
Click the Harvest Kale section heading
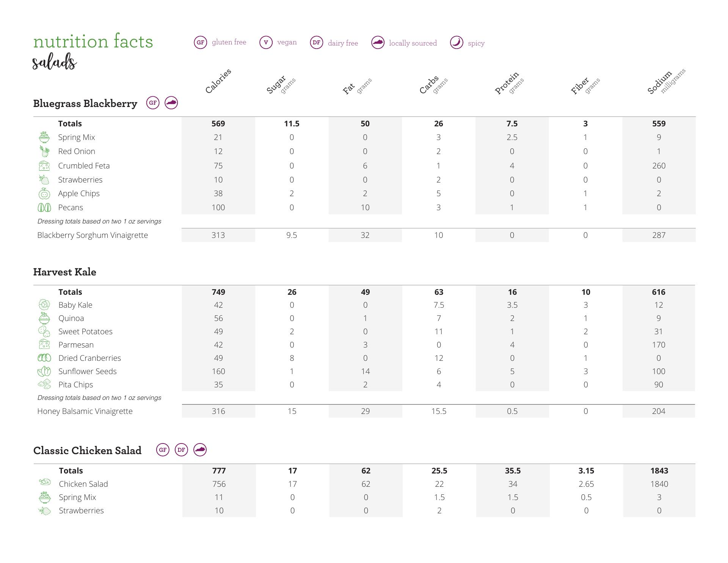tap(65, 272)
